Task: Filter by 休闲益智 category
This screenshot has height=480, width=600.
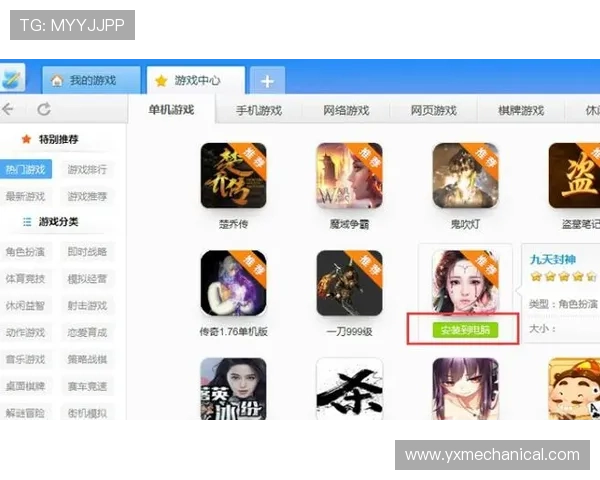Action: click(25, 305)
